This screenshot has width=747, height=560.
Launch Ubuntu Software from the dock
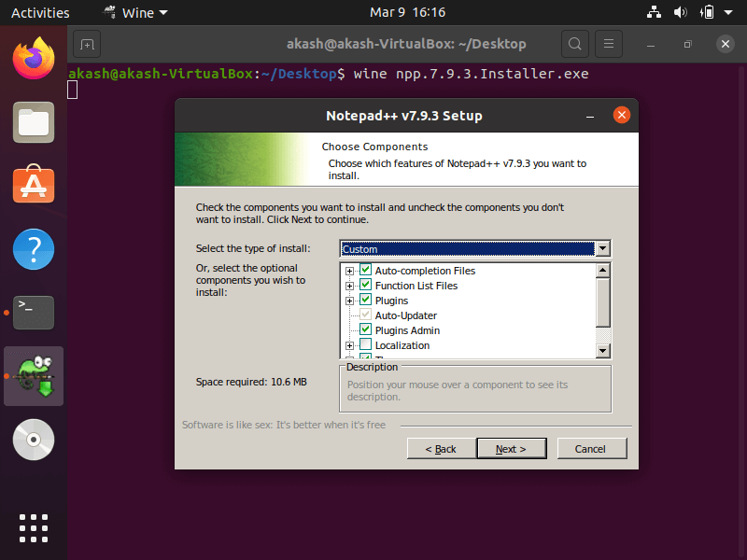tap(34, 184)
